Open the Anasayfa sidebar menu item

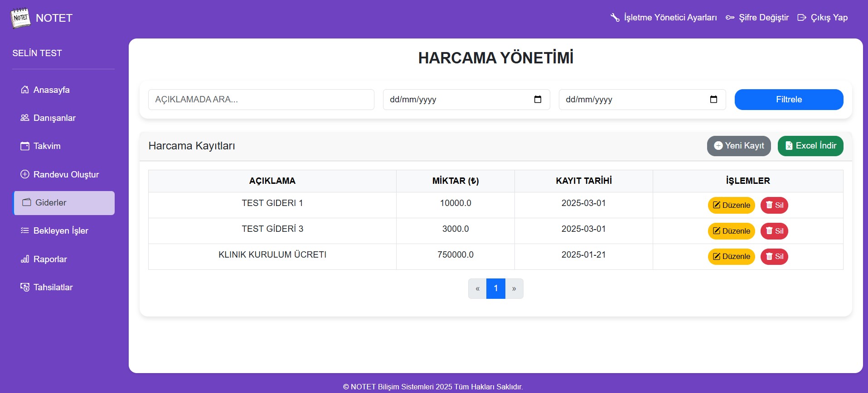pos(63,90)
